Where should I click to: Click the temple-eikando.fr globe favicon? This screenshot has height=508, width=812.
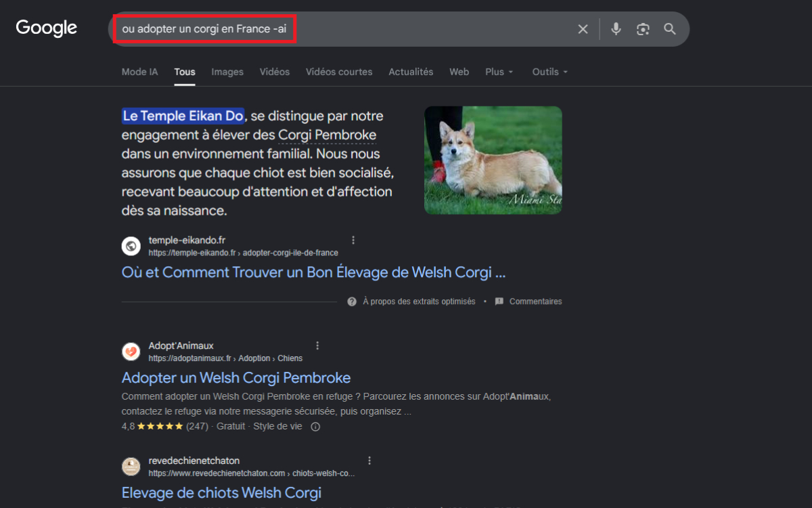[131, 246]
